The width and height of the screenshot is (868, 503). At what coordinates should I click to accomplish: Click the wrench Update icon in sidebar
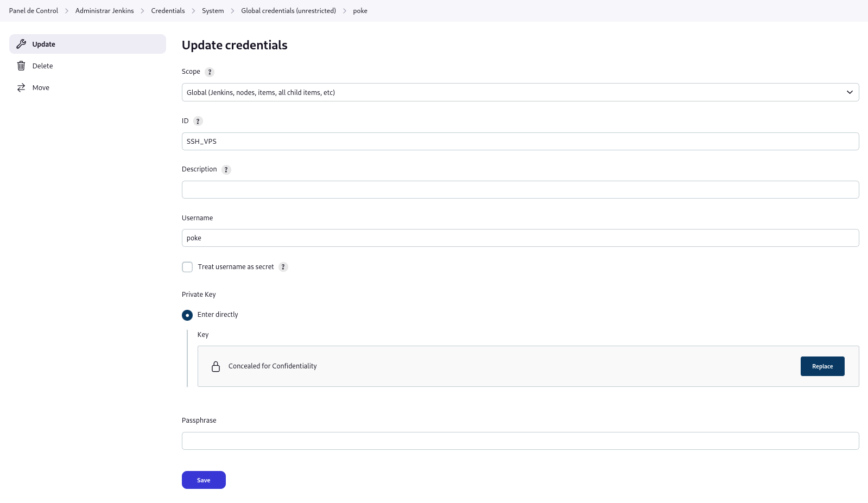point(21,44)
